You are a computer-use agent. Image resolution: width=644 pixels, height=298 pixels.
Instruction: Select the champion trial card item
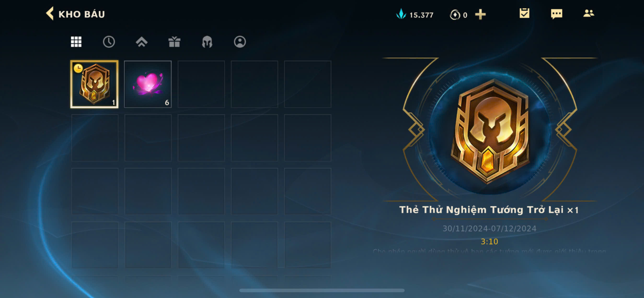94,84
